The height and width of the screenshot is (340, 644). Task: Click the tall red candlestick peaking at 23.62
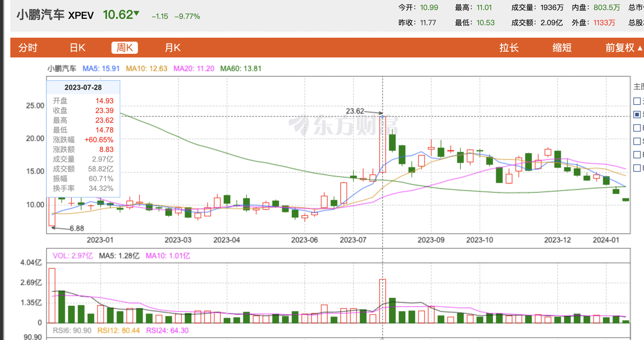point(382,144)
